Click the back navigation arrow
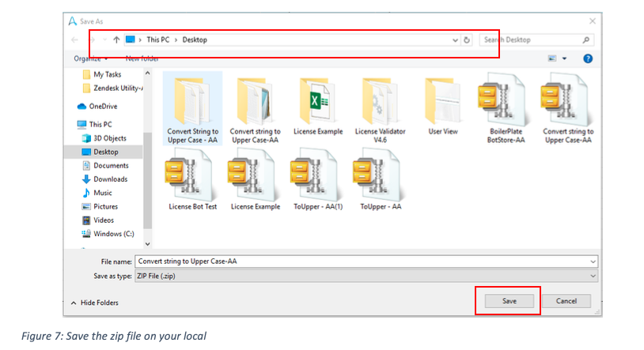Image resolution: width=644 pixels, height=350 pixels. [74, 40]
